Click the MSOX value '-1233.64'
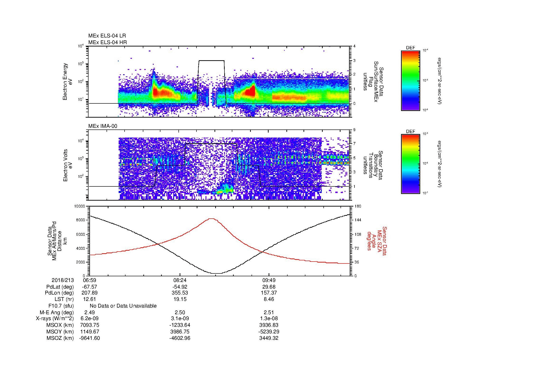 coord(180,325)
